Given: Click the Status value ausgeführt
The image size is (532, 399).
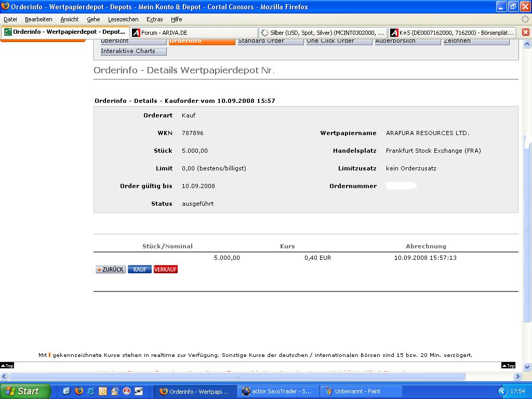Looking at the screenshot, I should [198, 204].
